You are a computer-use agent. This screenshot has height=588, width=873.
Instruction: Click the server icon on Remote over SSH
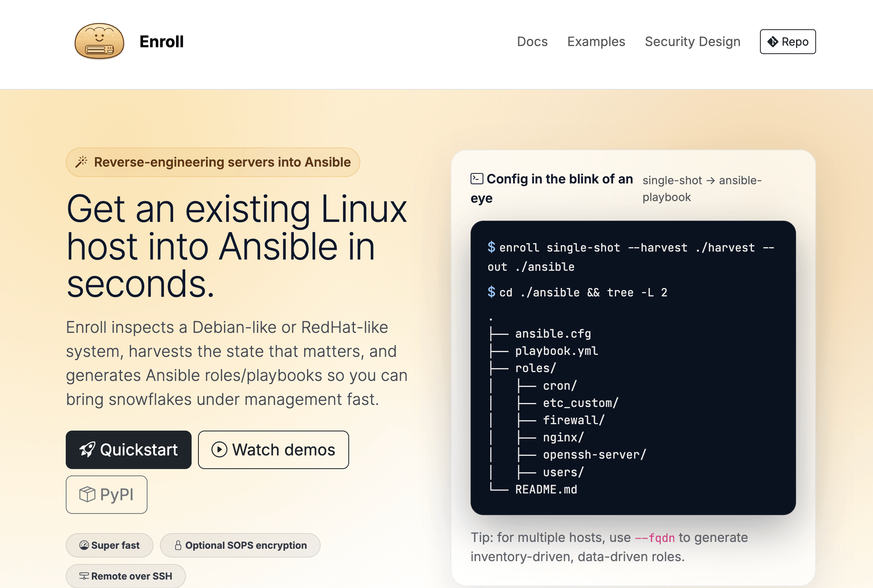[x=84, y=576]
